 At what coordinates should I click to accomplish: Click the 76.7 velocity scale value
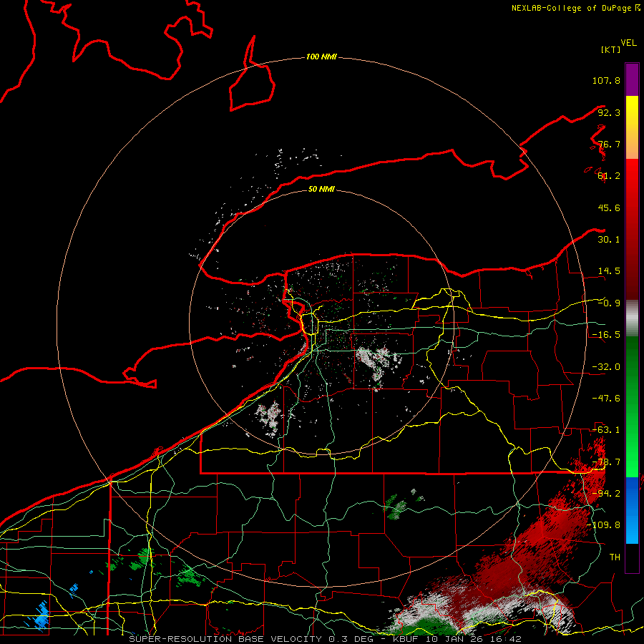click(609, 144)
